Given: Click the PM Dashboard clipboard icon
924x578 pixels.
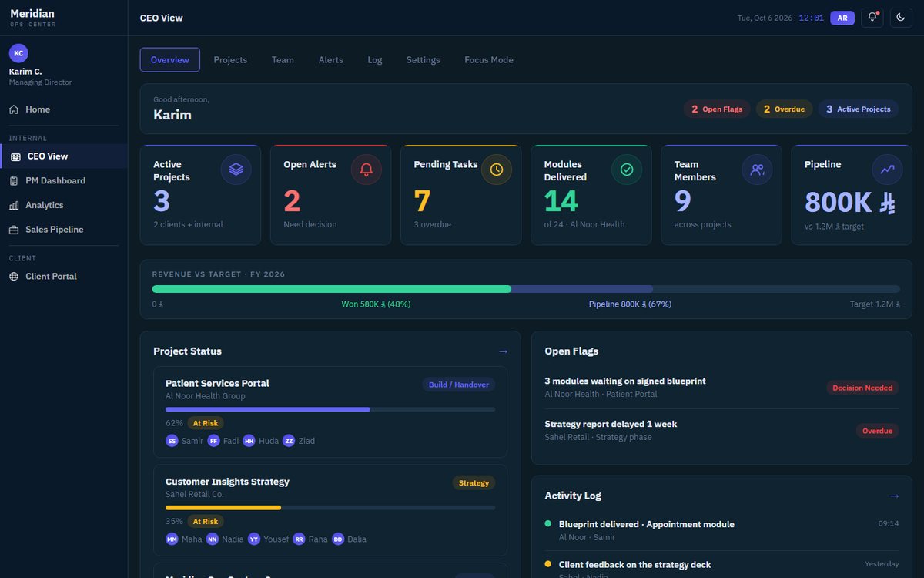Looking at the screenshot, I should pyautogui.click(x=14, y=180).
